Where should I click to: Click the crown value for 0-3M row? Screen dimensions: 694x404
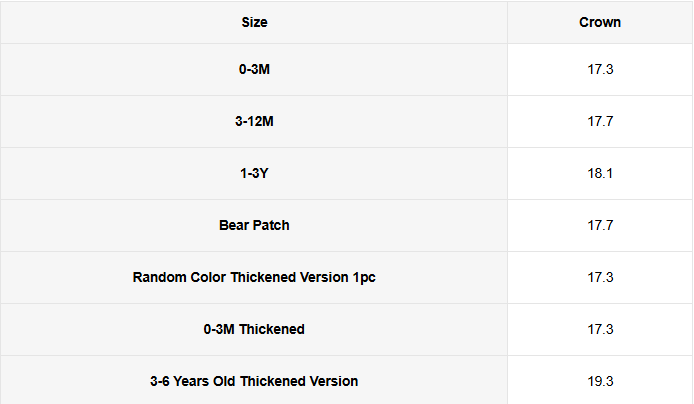point(600,70)
